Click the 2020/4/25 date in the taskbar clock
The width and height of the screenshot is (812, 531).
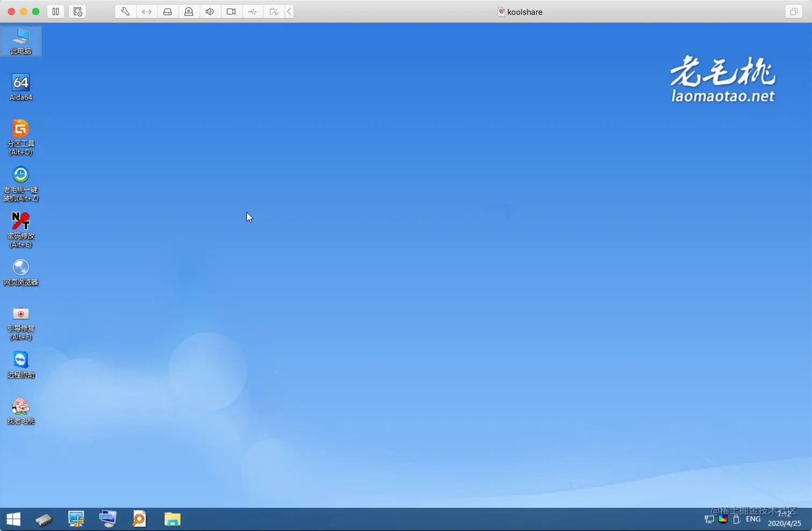pyautogui.click(x=785, y=523)
